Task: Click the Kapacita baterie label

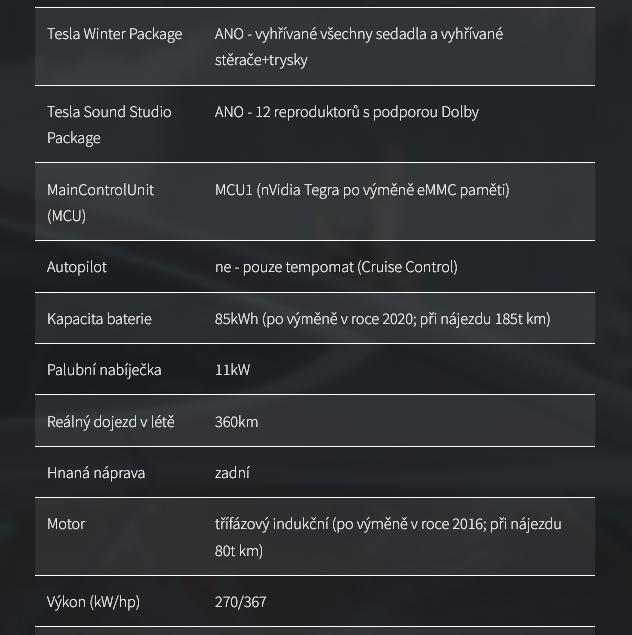Action: click(x=99, y=319)
